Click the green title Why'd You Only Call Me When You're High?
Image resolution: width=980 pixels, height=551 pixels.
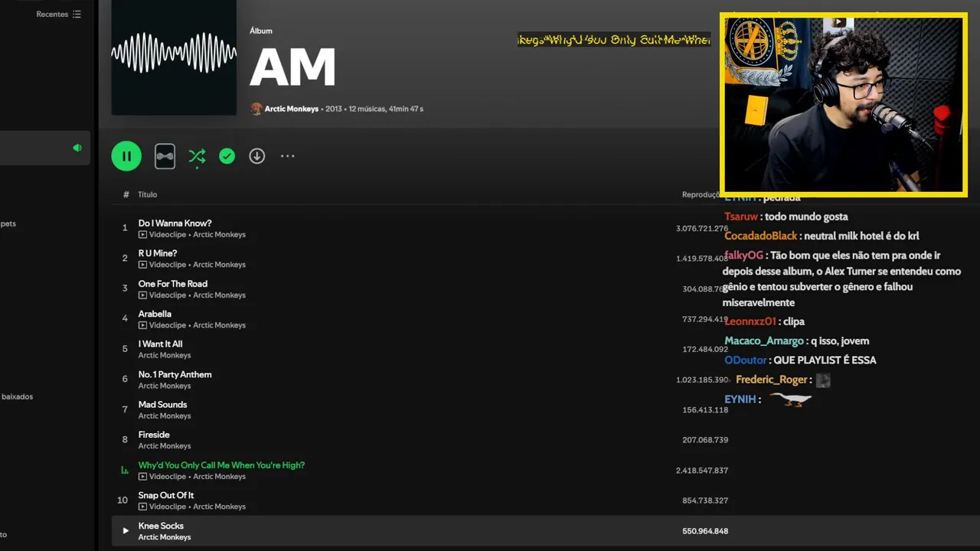(x=221, y=465)
